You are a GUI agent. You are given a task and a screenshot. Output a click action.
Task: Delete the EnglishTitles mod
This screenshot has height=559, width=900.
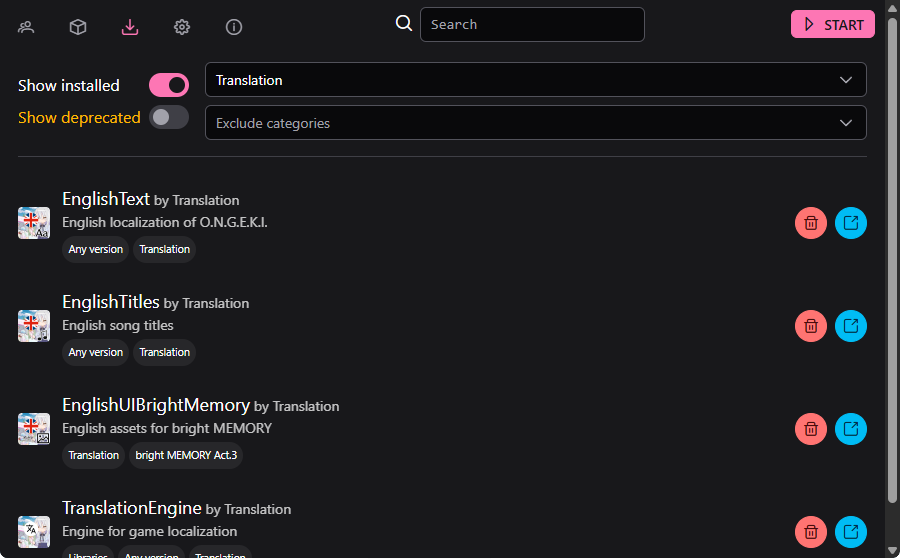[811, 326]
